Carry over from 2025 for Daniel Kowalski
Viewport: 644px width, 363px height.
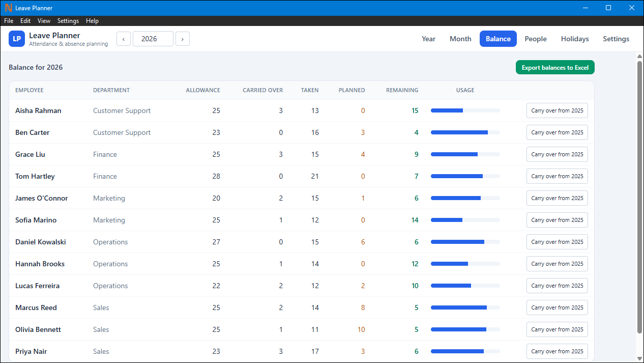(x=557, y=242)
